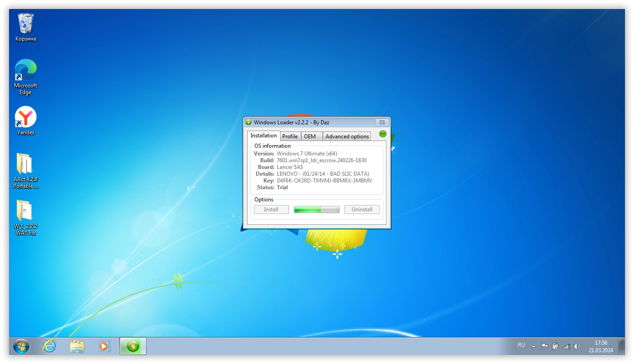Click the green progress bar in Options
The image size is (634, 364).
[317, 209]
